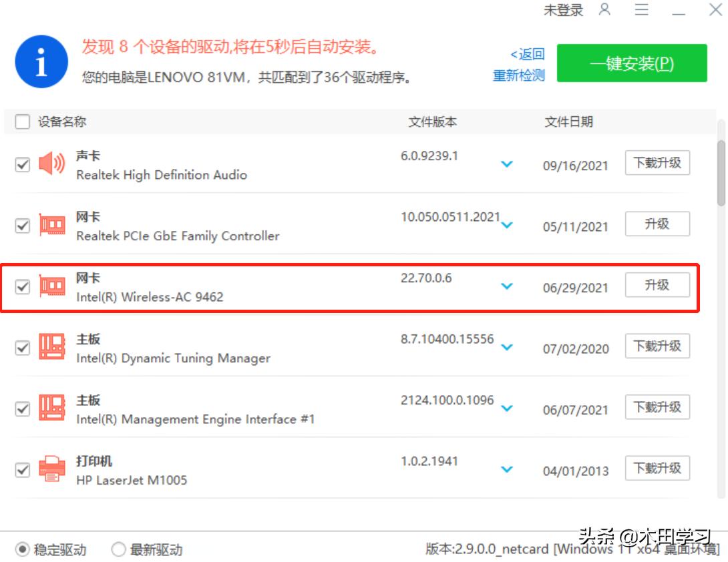Uncheck the Intel Wireless-AC 9462 driver
Image resolution: width=728 pixels, height=562 pixels.
coord(22,286)
